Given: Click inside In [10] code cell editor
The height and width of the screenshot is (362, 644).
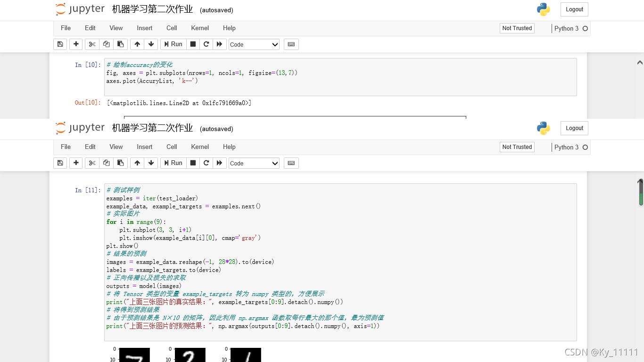Looking at the screenshot, I should (x=340, y=77).
